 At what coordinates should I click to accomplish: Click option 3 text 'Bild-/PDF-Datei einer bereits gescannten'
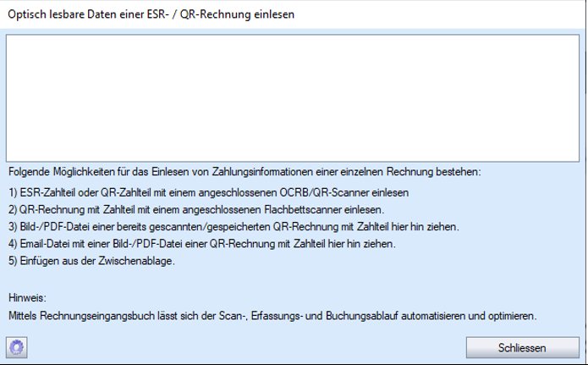tap(234, 227)
